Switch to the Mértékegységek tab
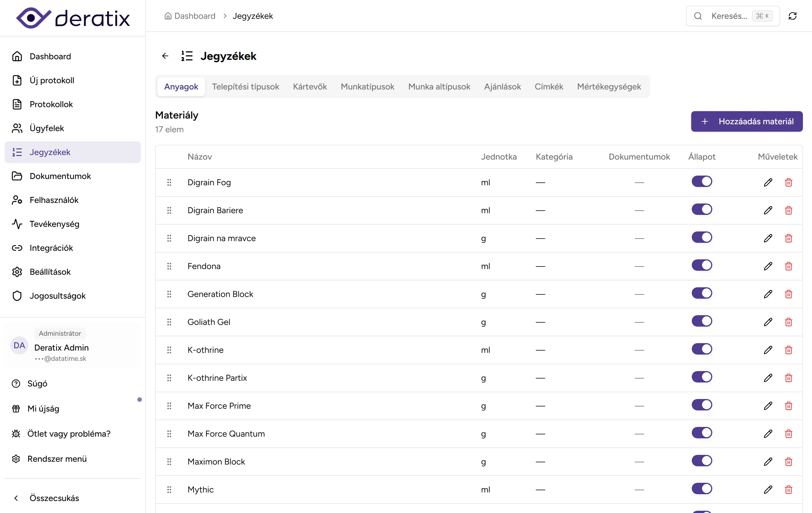 (609, 87)
